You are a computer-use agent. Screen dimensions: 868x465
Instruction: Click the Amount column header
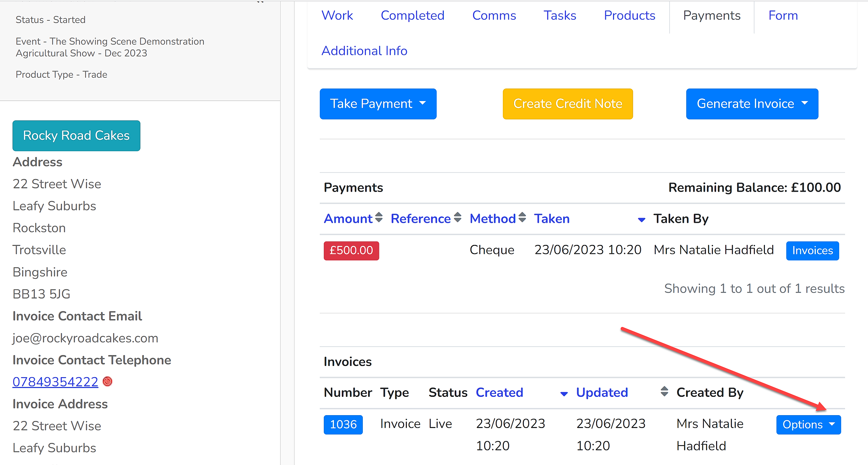348,219
